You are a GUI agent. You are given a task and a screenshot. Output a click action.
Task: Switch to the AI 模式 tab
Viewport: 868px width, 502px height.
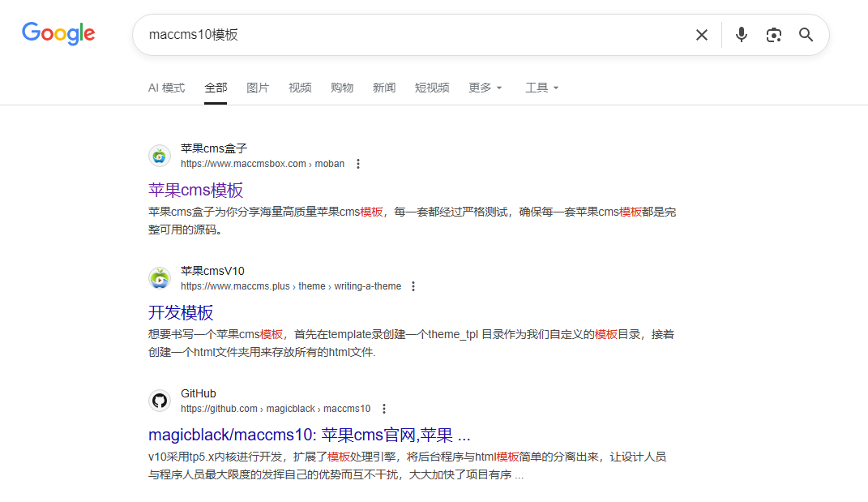click(x=166, y=88)
